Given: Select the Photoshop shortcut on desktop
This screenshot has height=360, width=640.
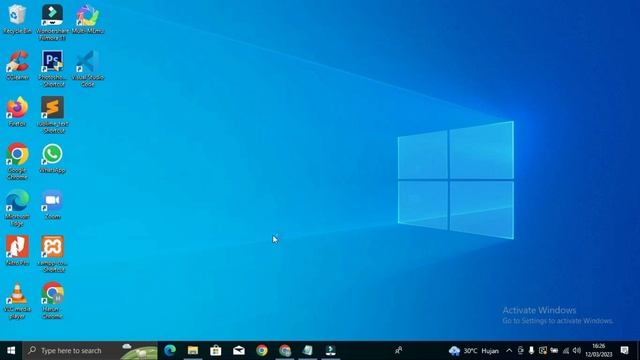Looking at the screenshot, I should pyautogui.click(x=52, y=69).
